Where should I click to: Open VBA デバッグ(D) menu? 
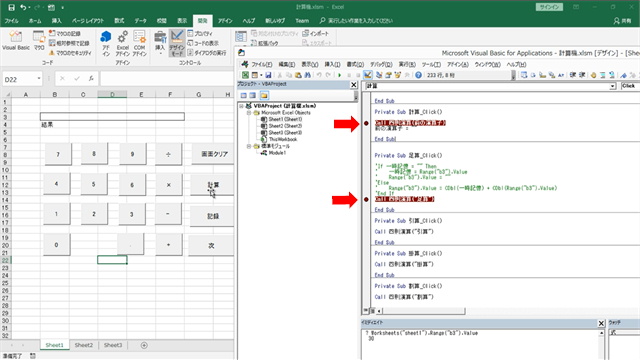(381, 64)
